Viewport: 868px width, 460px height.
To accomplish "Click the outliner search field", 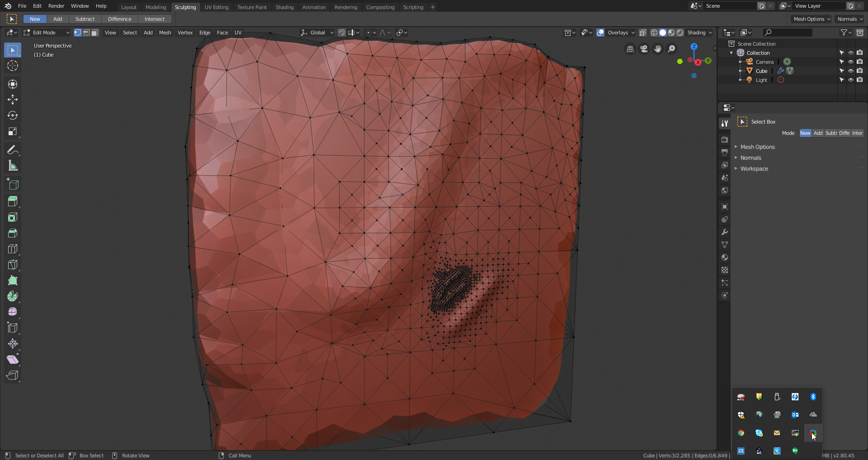I will click(787, 33).
